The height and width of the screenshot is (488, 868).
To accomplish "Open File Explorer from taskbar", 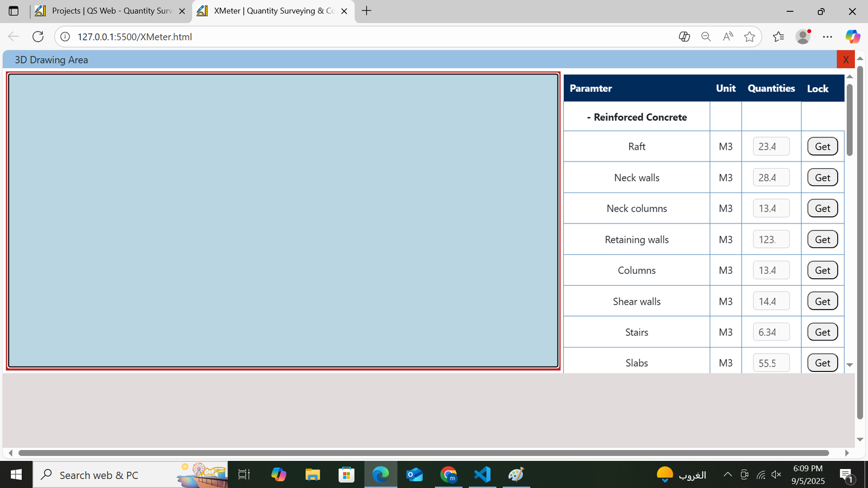I will (312, 475).
